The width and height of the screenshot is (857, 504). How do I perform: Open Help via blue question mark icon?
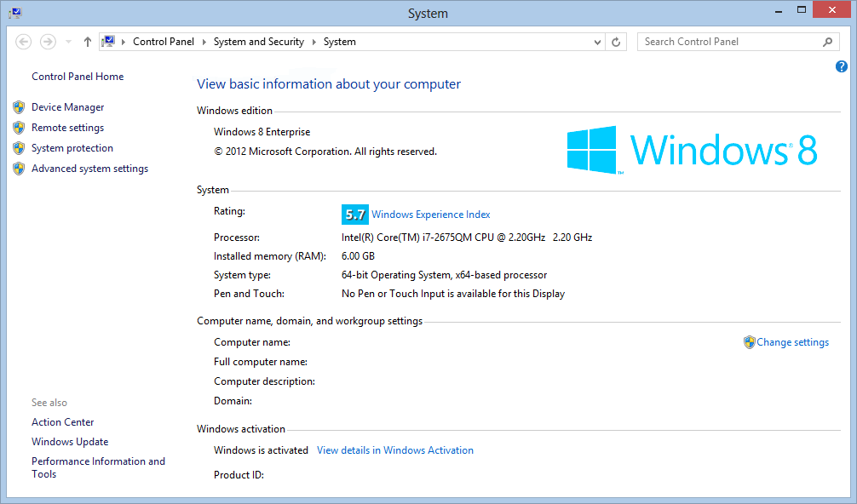coord(842,66)
